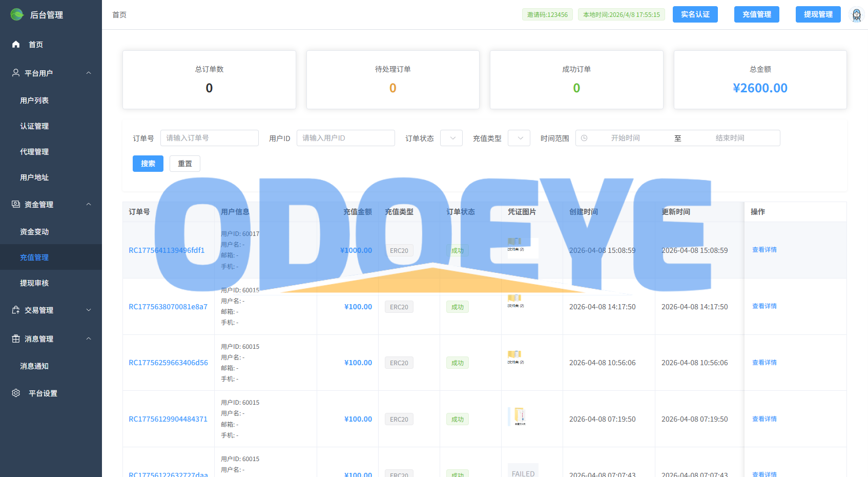This screenshot has width=868, height=477.
Task: Click the gift icon beside 消息管理
Action: 16,339
